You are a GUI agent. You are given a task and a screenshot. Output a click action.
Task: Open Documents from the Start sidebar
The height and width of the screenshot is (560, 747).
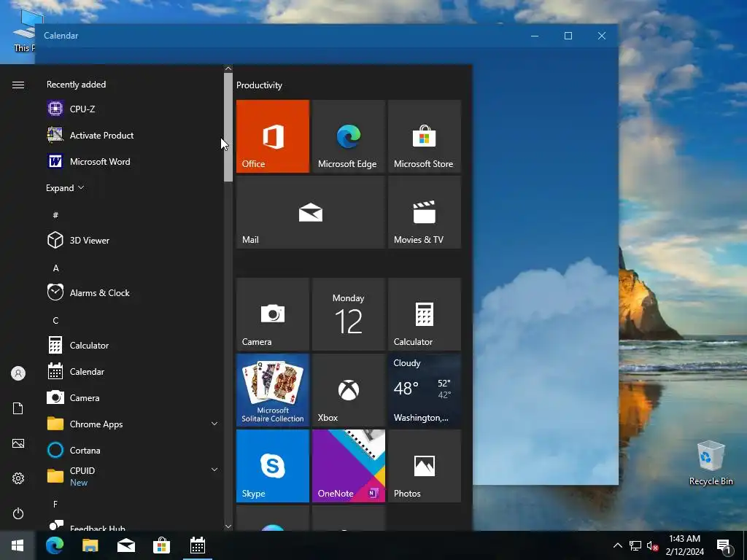[18, 408]
